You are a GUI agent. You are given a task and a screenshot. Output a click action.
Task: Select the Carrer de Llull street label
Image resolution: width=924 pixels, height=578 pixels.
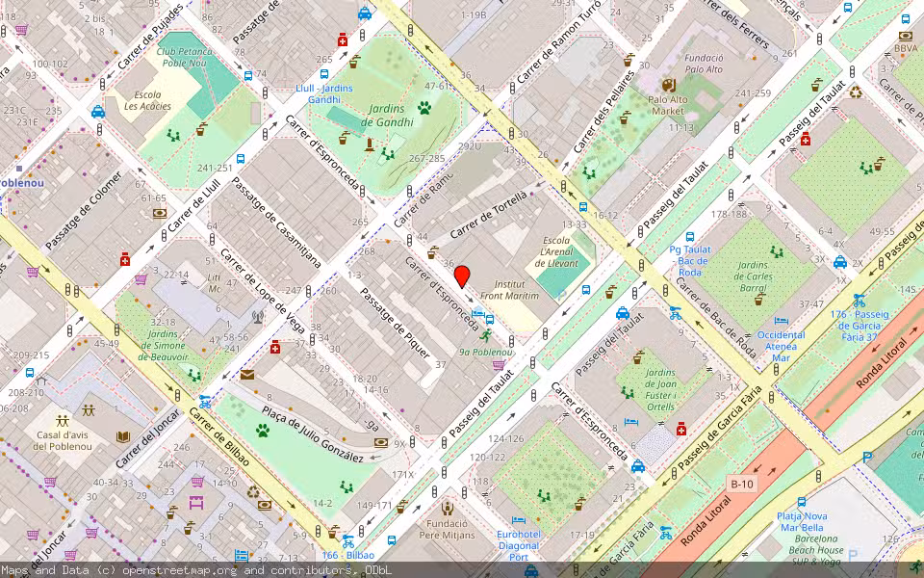click(193, 206)
